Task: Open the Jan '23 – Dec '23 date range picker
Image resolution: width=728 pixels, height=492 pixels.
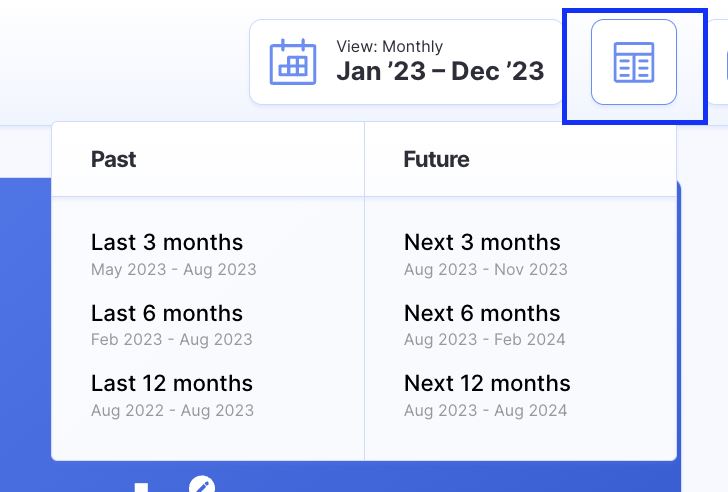Action: pos(440,72)
